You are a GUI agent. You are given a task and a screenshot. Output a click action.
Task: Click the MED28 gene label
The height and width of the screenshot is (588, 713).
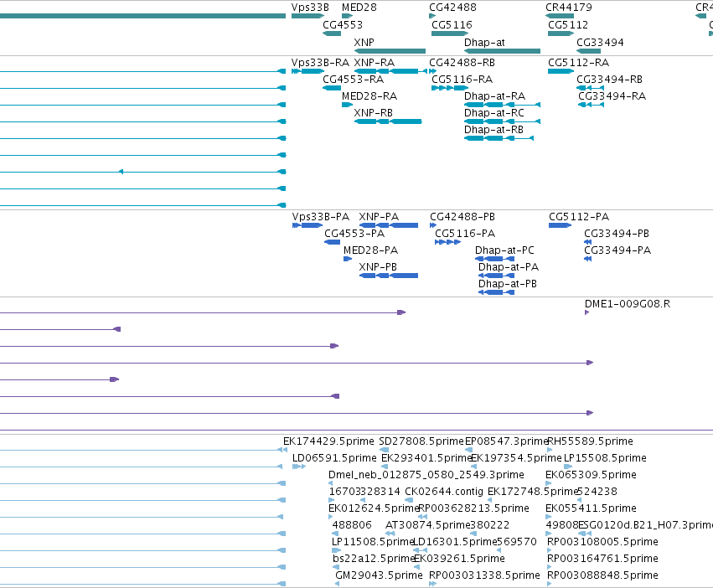coord(359,8)
